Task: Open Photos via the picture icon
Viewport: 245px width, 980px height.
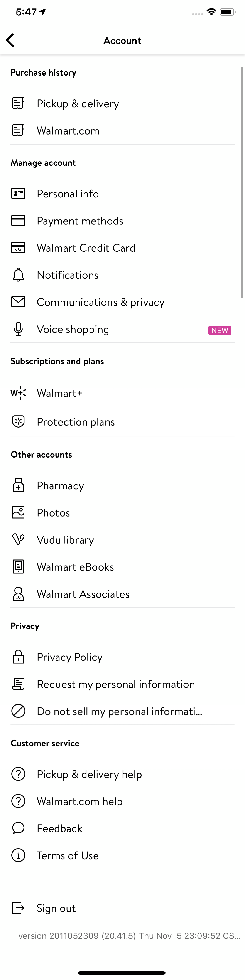Action: click(18, 512)
